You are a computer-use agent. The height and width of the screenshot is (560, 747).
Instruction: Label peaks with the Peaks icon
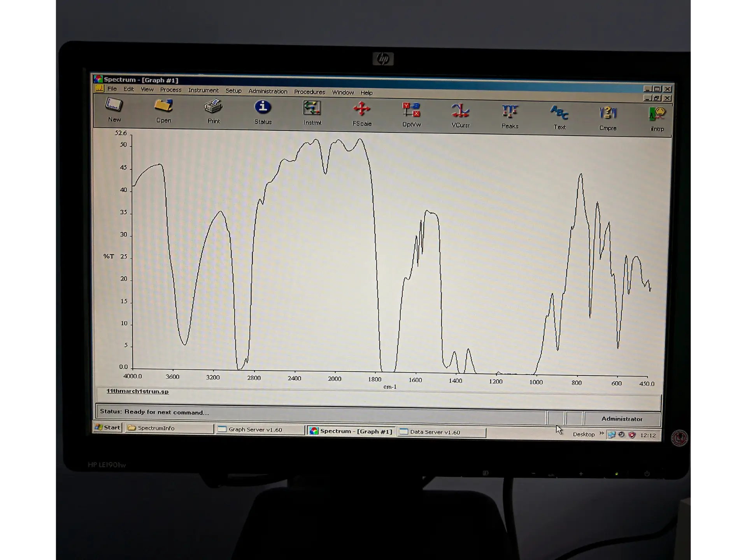pos(510,112)
